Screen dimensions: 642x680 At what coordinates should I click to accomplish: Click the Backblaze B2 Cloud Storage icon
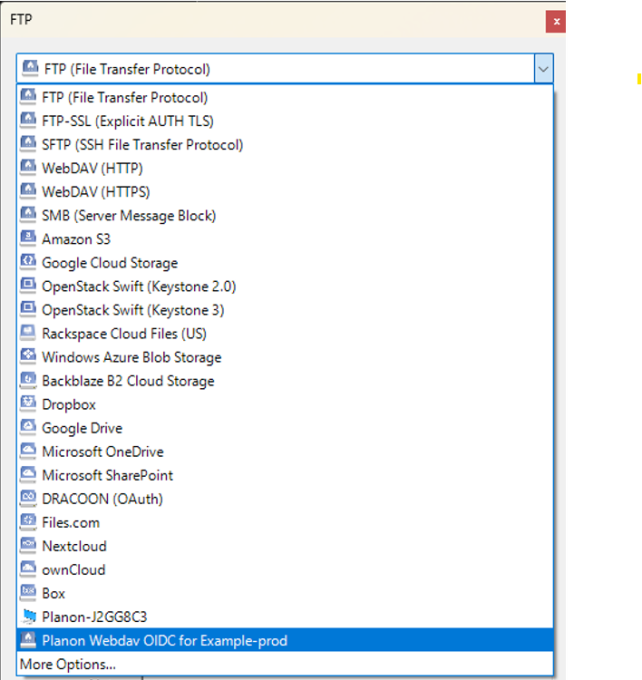pyautogui.click(x=28, y=380)
